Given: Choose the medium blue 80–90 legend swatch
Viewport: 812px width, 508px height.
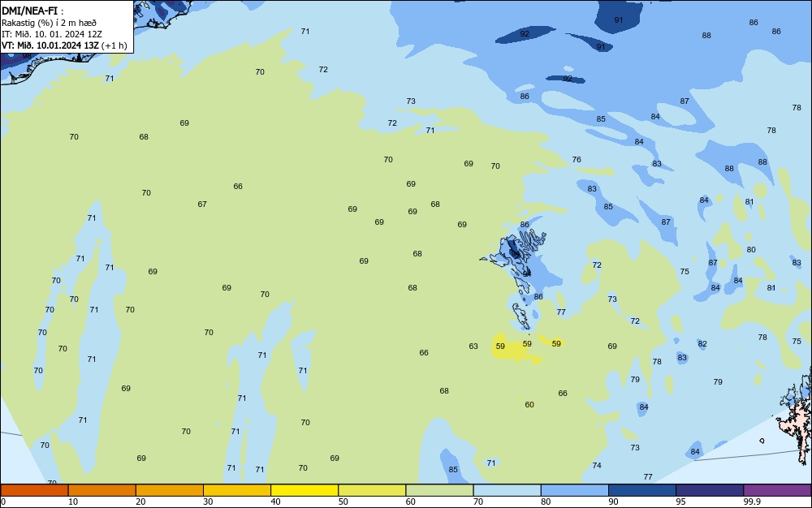Looking at the screenshot, I should pos(575,490).
